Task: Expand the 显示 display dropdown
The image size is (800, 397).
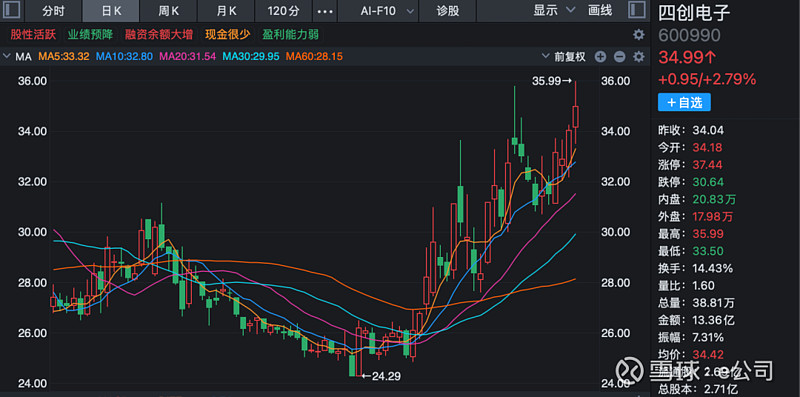Action: click(554, 10)
